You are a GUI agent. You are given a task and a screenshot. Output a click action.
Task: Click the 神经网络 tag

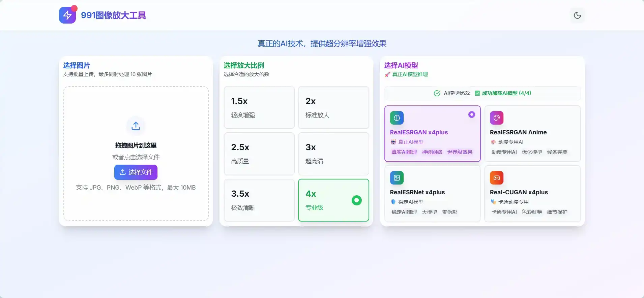click(432, 152)
